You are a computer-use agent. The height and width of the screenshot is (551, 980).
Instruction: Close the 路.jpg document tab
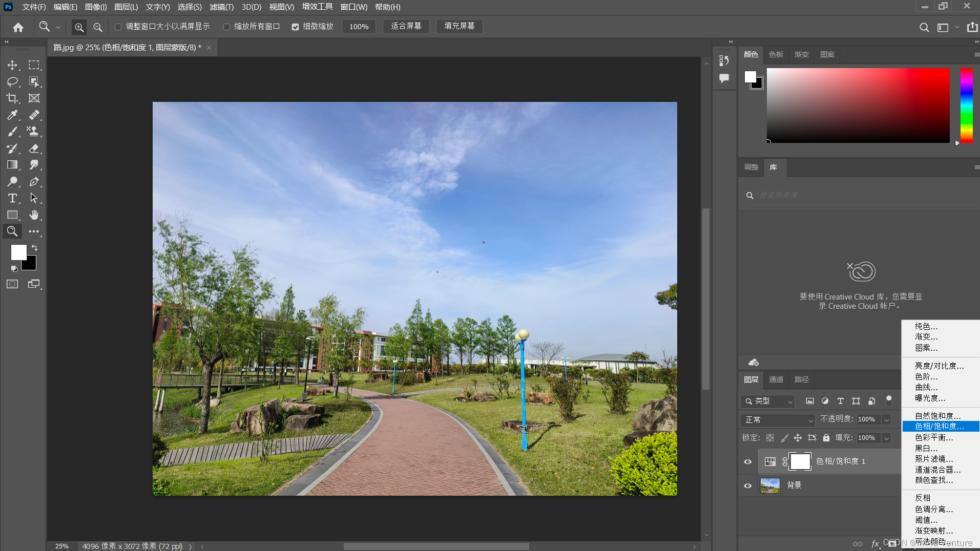[209, 48]
